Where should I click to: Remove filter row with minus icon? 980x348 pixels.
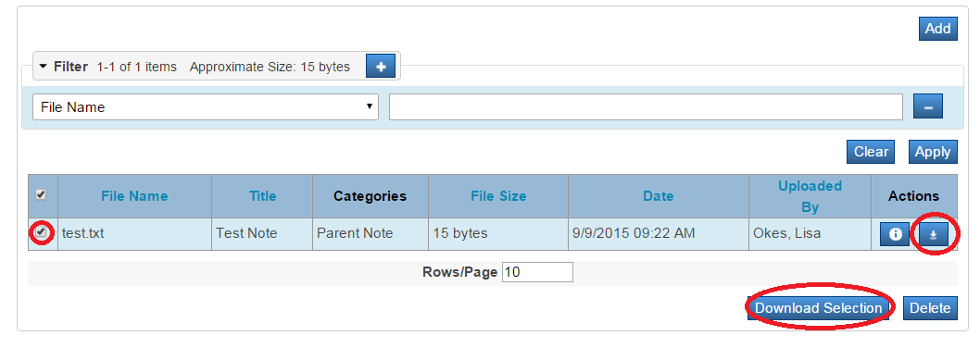click(928, 106)
